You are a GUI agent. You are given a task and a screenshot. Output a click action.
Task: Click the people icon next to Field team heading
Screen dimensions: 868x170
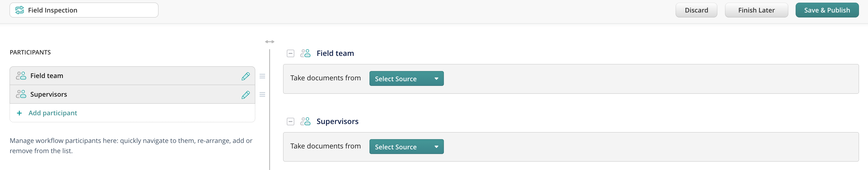305,53
